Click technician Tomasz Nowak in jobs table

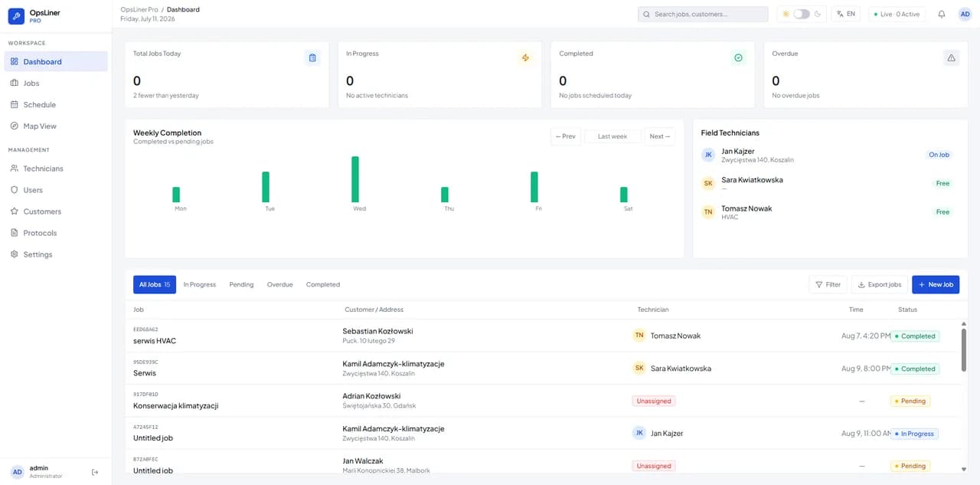[x=675, y=336]
